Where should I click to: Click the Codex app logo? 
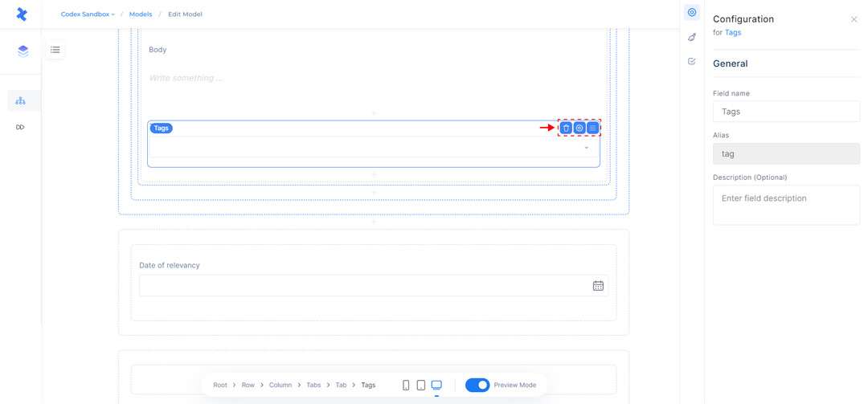[21, 14]
